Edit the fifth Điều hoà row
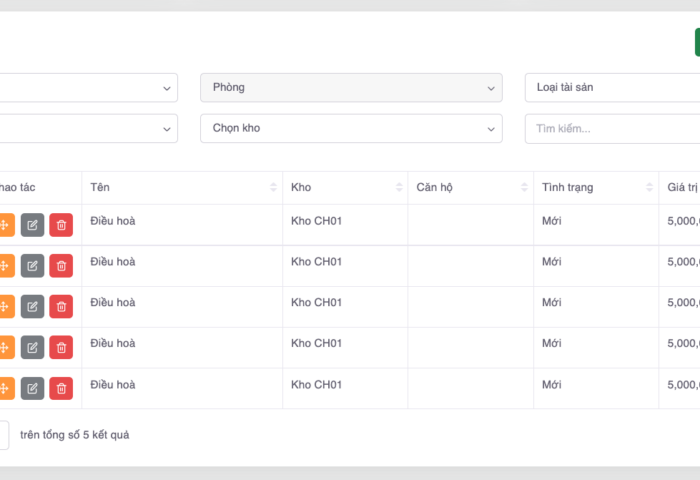700x480 pixels. tap(32, 388)
